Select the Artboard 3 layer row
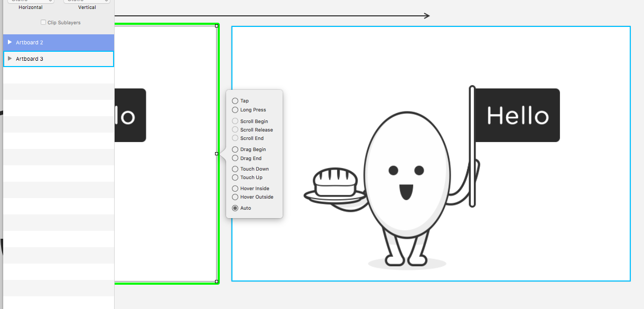This screenshot has width=644, height=309. [59, 59]
